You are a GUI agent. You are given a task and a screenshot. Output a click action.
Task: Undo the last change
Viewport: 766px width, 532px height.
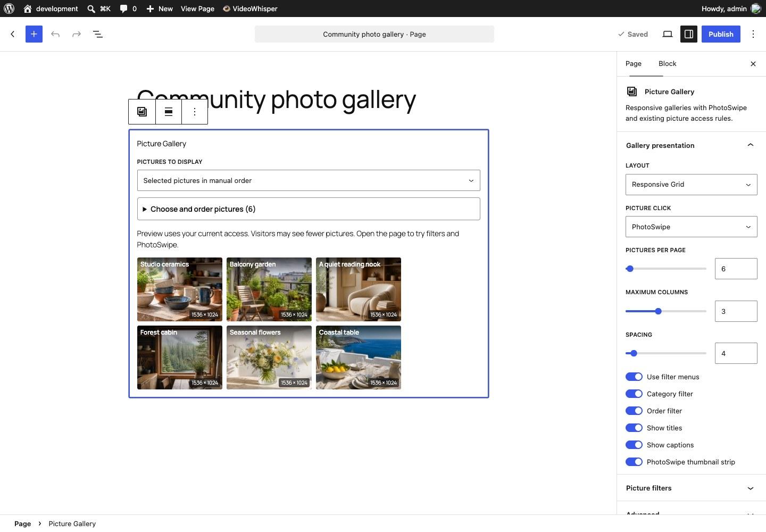click(55, 34)
